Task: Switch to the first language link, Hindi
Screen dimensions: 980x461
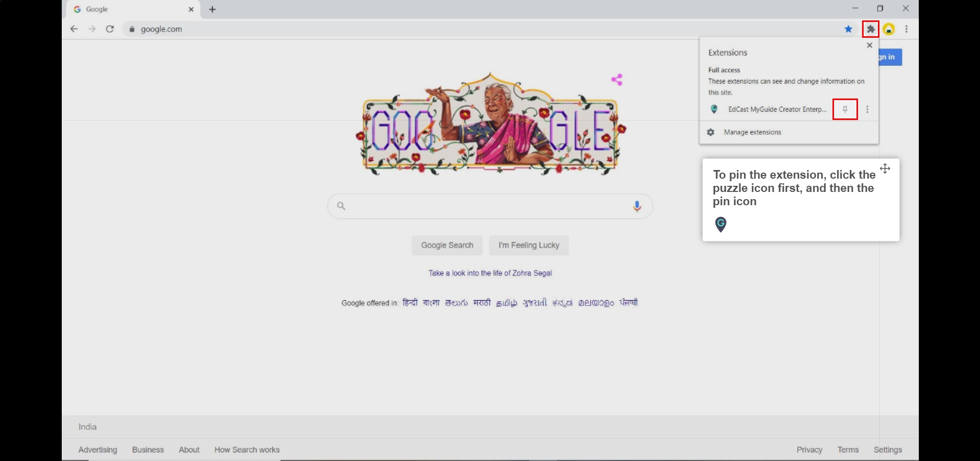Action: point(410,303)
